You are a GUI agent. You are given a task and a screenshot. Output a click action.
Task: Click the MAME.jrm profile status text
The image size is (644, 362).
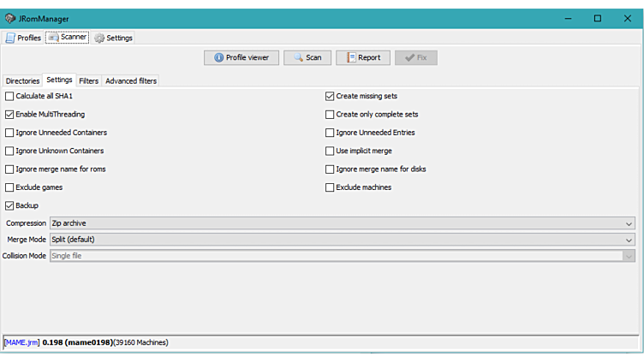(21, 342)
